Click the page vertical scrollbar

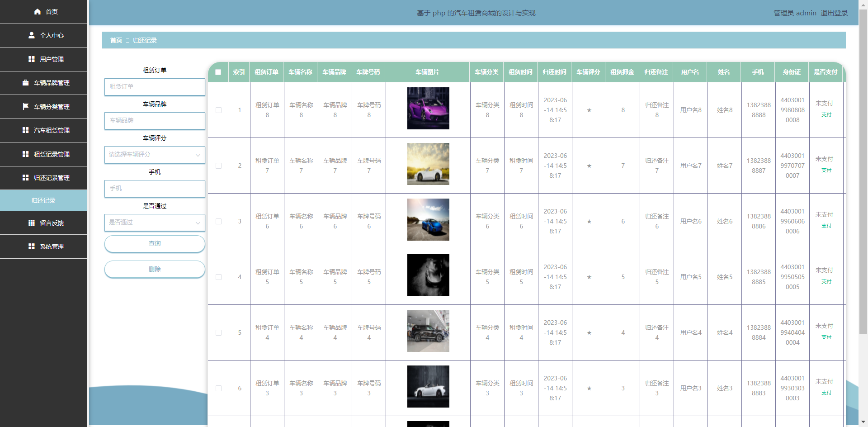point(863,172)
